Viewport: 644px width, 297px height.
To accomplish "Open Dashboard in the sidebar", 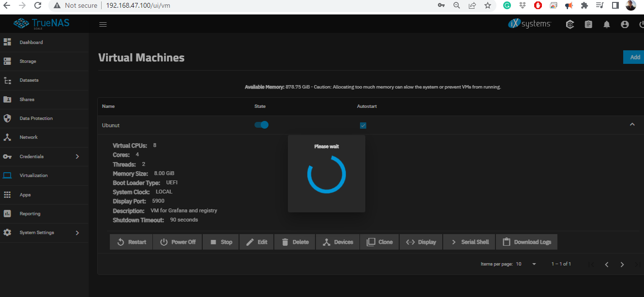I will [44, 43].
